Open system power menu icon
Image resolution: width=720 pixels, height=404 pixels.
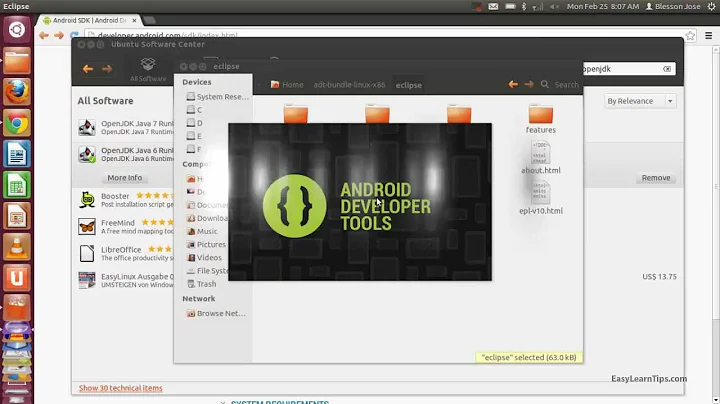point(711,6)
